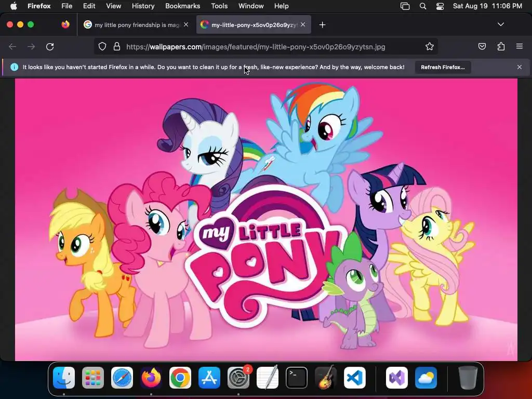
Task: Go forward with the forward arrow
Action: [31, 47]
